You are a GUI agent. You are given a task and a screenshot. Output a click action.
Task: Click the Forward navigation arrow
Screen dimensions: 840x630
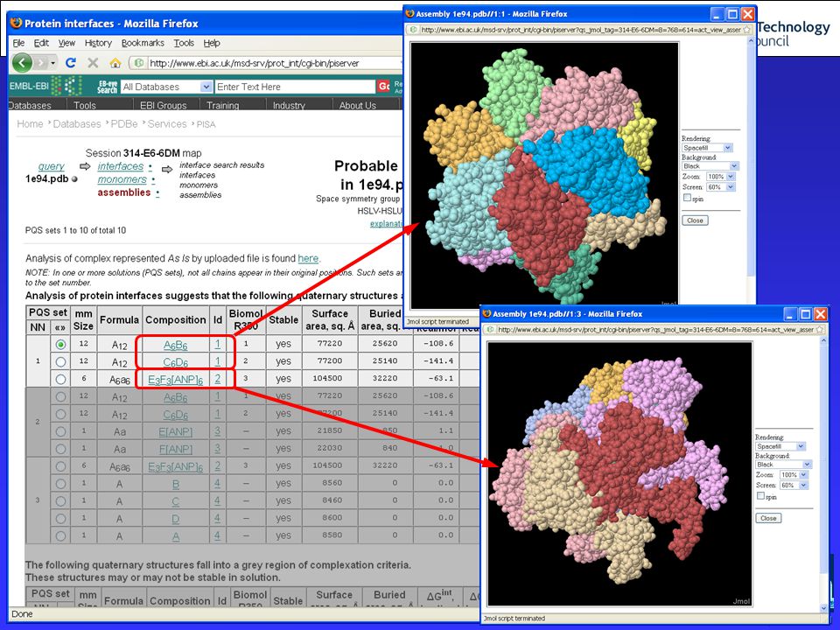click(x=42, y=63)
